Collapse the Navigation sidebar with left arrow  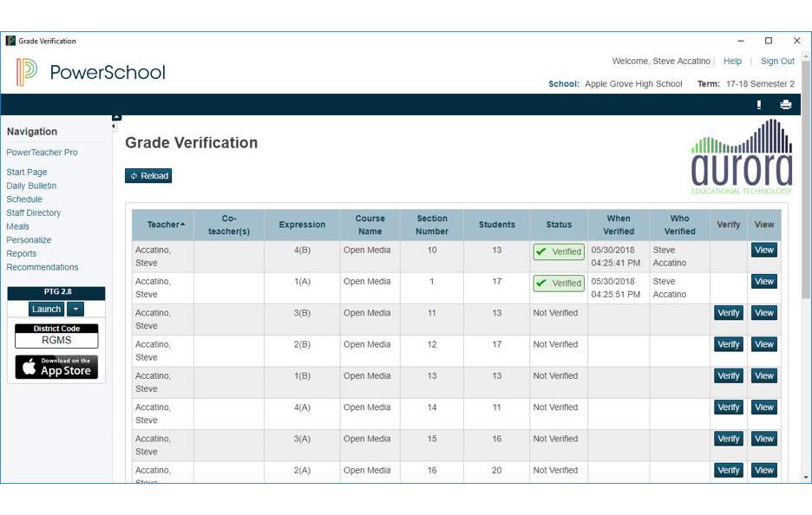pos(114,127)
